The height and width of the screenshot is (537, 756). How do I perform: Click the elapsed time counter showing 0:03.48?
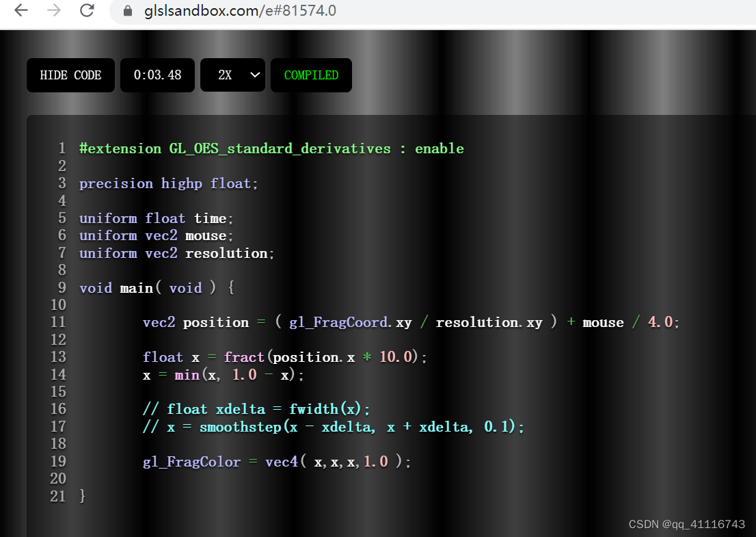157,75
